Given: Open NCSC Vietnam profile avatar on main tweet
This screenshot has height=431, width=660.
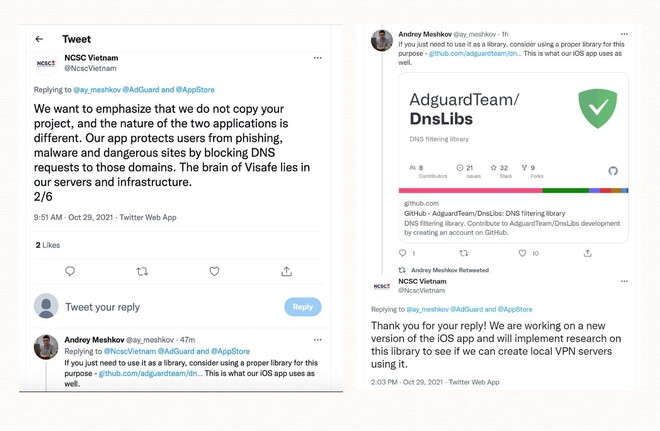Looking at the screenshot, I should point(45,64).
